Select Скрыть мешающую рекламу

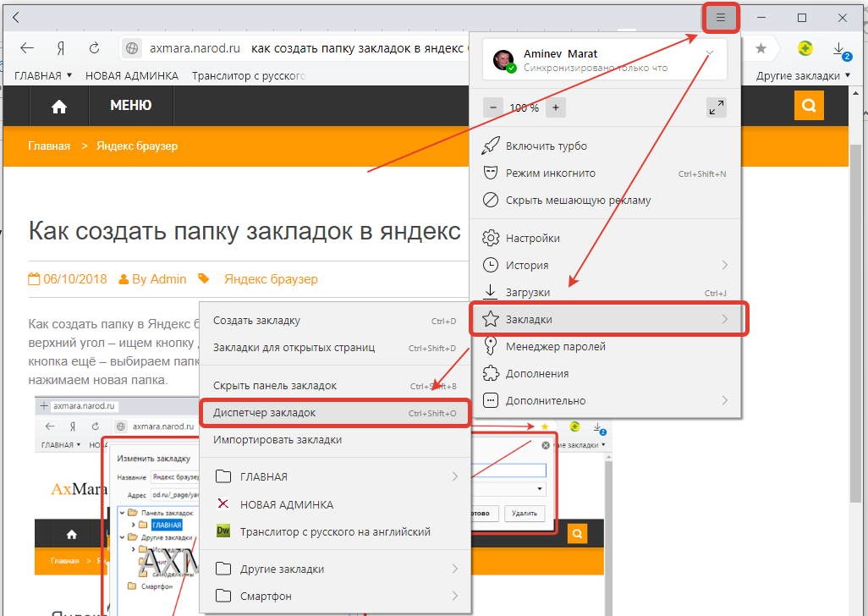(x=605, y=201)
